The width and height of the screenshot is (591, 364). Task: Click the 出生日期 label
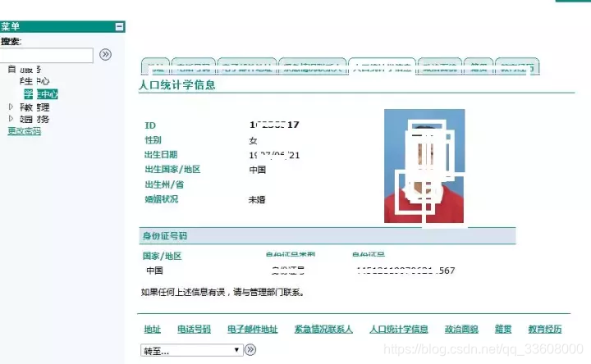pos(161,155)
